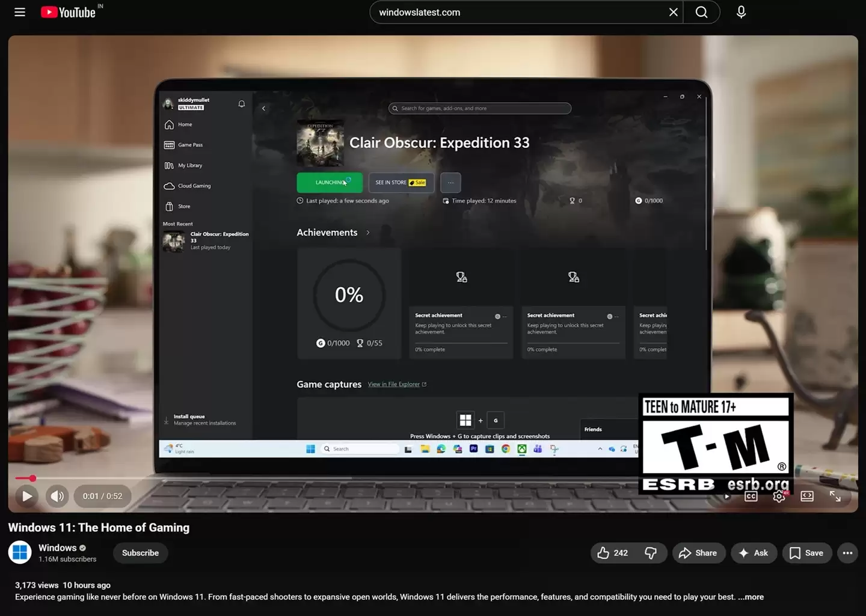
Task: Enter full screen mode
Action: pos(835,496)
